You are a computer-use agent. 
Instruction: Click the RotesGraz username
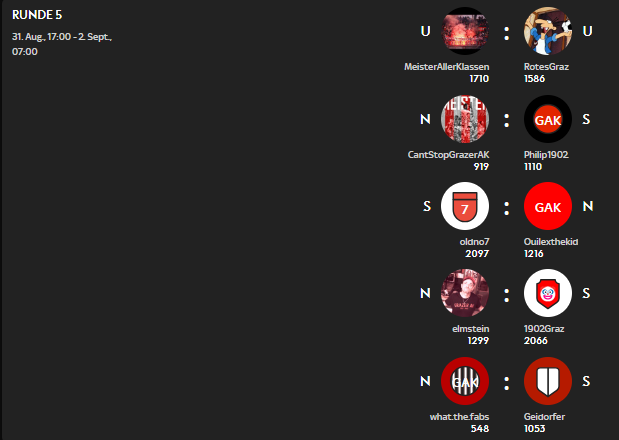click(x=546, y=67)
